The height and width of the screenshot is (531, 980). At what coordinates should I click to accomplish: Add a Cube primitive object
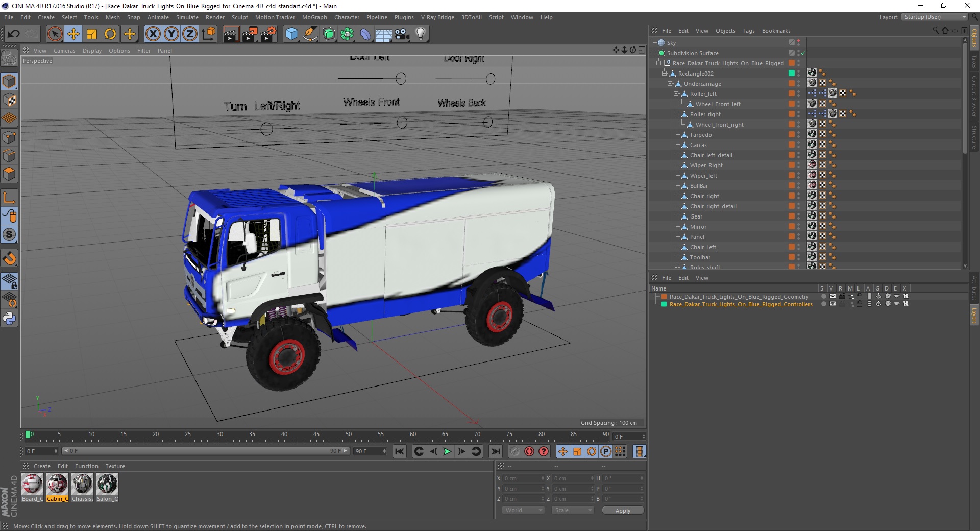pos(291,34)
